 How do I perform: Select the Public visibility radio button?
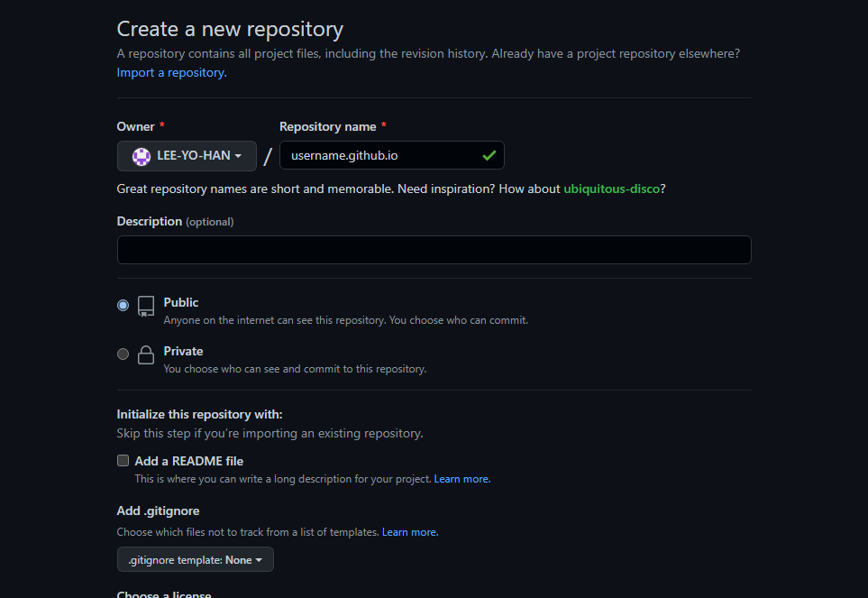[x=123, y=305]
